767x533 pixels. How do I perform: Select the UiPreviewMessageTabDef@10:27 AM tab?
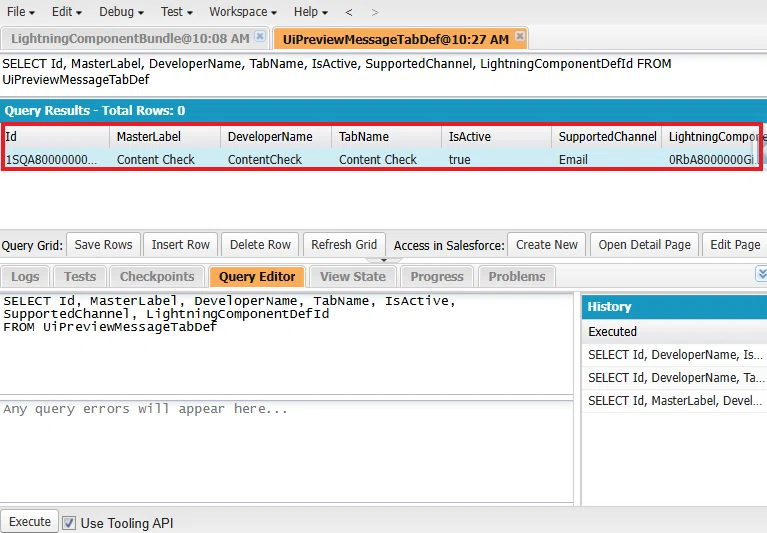pos(396,39)
